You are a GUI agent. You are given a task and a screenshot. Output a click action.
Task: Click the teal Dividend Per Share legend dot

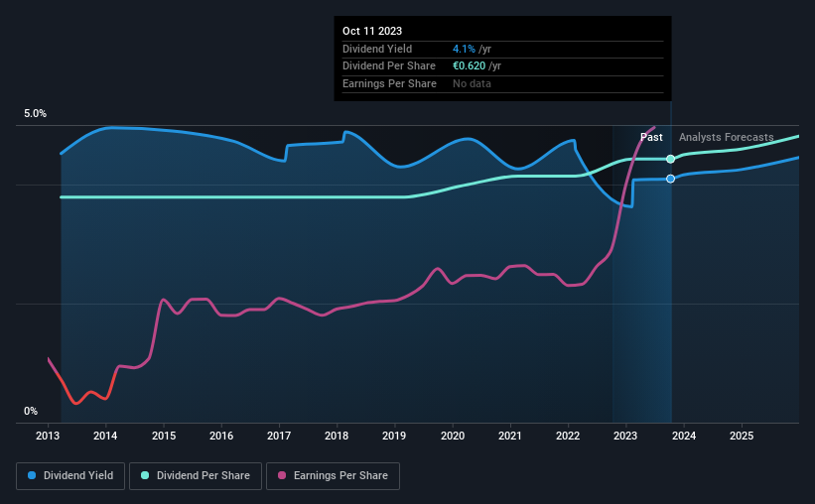145,475
